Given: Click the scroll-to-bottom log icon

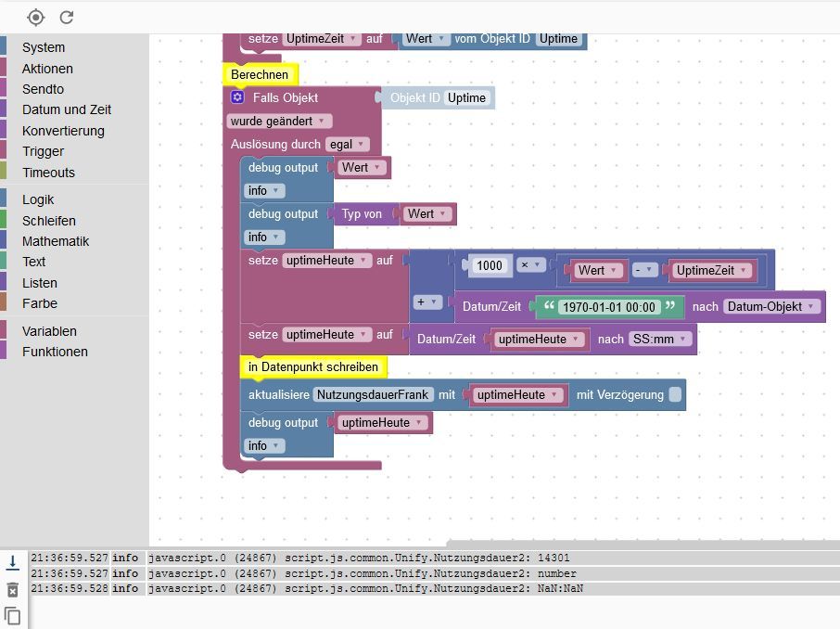Looking at the screenshot, I should tap(12, 562).
